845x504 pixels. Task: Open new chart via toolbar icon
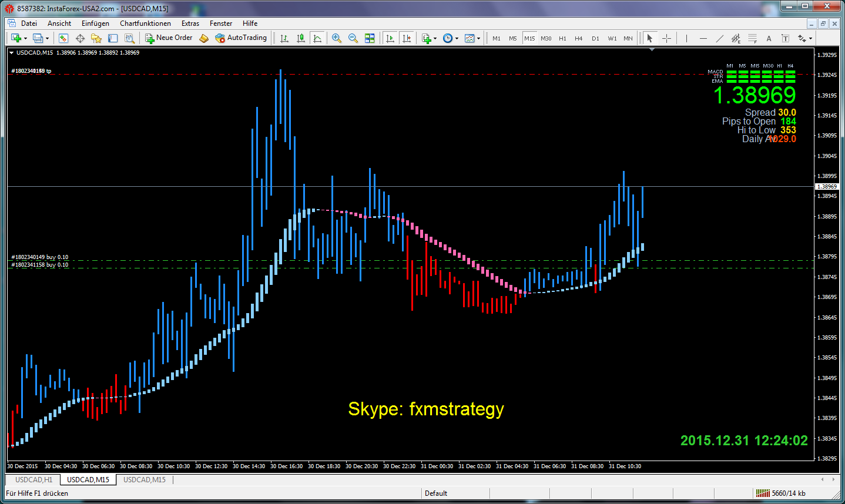(15, 38)
